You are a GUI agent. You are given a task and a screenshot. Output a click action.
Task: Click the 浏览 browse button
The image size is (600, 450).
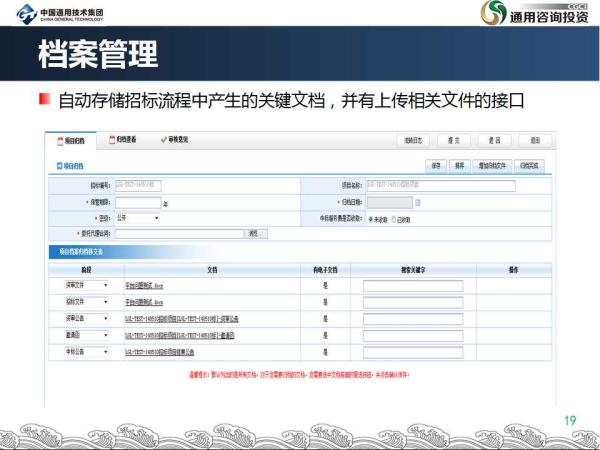[257, 233]
